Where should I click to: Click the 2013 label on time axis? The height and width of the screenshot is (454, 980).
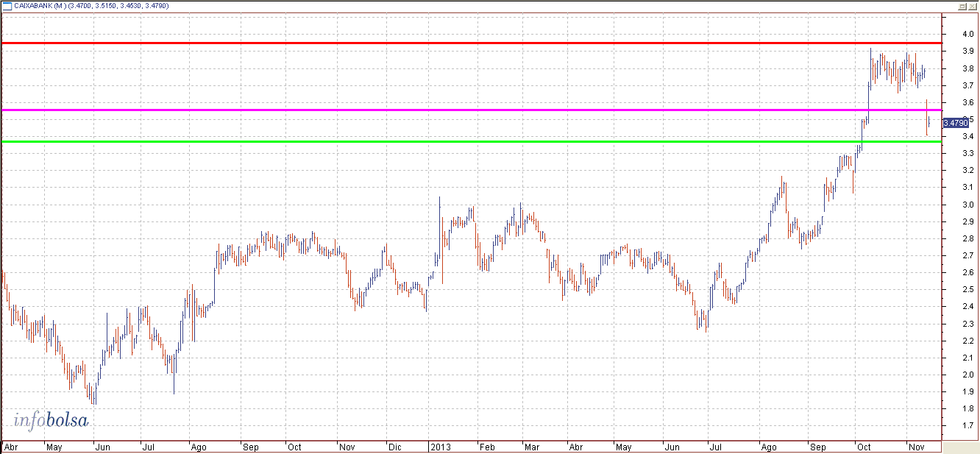tap(441, 447)
